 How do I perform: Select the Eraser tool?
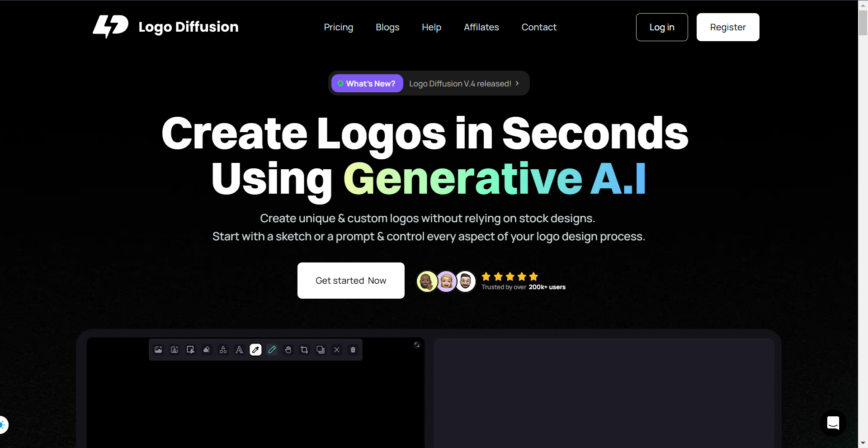tap(207, 350)
